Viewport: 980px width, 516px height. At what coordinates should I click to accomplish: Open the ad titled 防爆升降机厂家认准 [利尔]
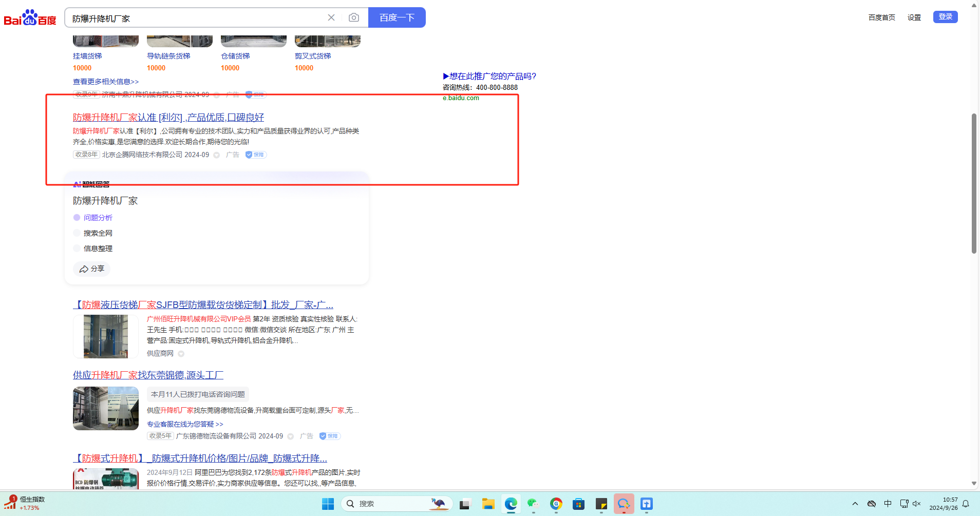click(168, 118)
